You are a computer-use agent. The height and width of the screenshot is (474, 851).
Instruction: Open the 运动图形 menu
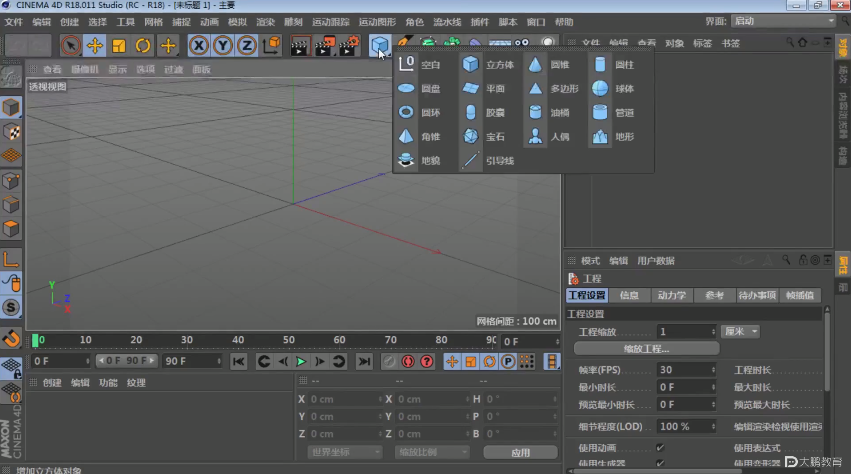(377, 22)
